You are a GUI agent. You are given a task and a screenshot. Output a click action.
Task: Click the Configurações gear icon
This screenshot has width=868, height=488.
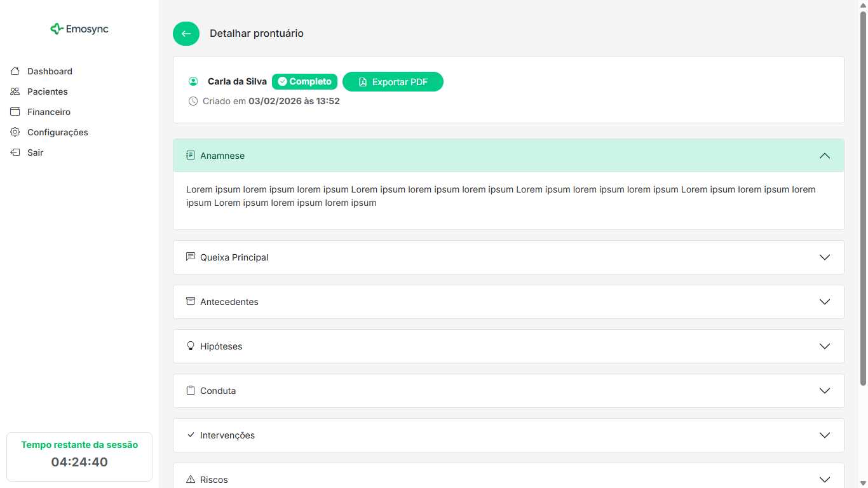pyautogui.click(x=15, y=132)
